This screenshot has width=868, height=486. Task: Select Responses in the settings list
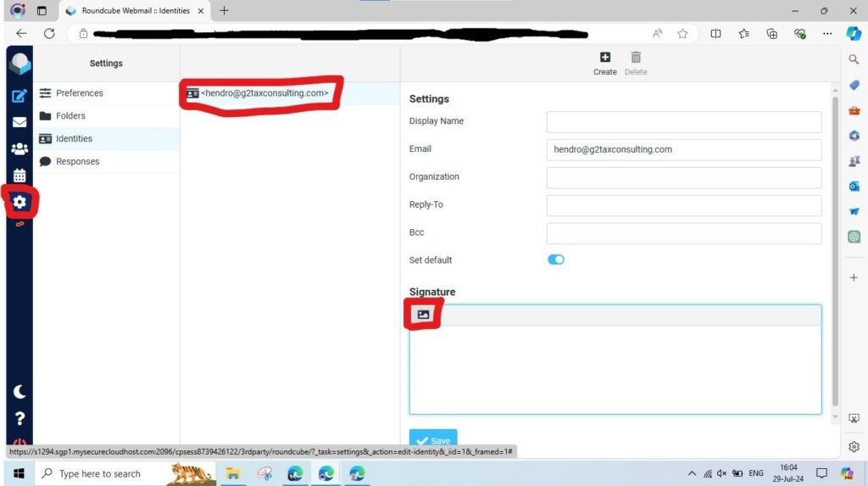click(77, 161)
